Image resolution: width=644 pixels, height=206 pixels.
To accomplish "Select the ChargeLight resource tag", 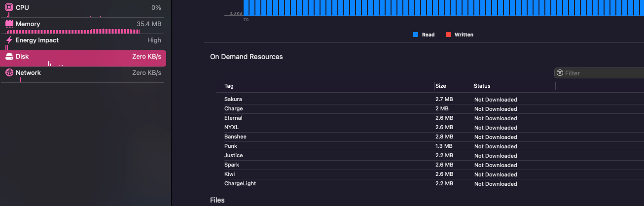I will click(x=240, y=183).
